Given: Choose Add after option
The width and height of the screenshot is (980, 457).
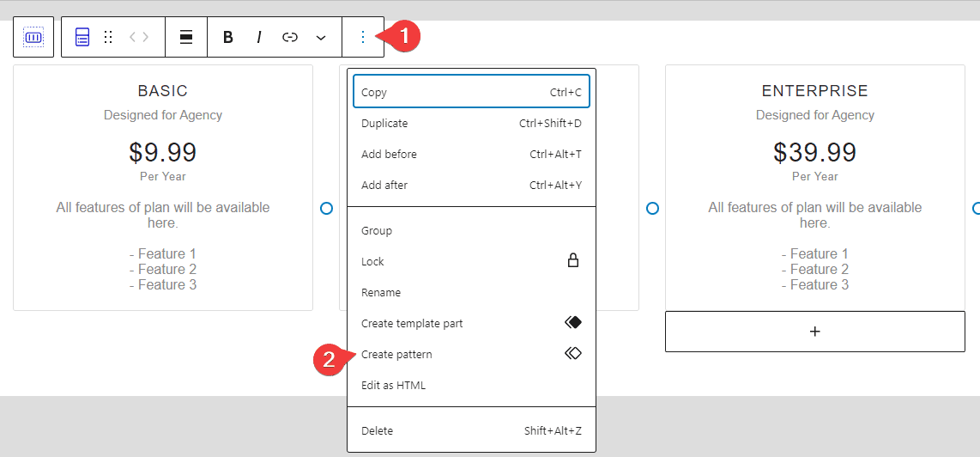Looking at the screenshot, I should point(471,185).
